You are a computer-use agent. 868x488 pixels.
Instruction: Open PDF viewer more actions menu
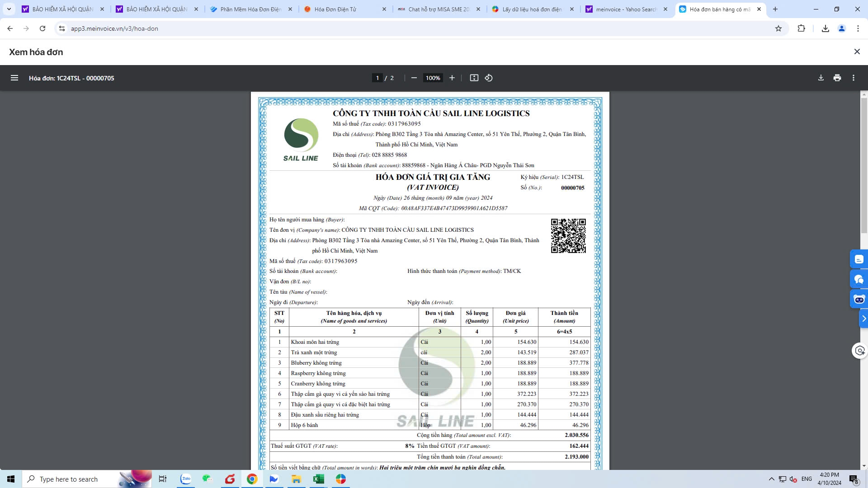(854, 78)
